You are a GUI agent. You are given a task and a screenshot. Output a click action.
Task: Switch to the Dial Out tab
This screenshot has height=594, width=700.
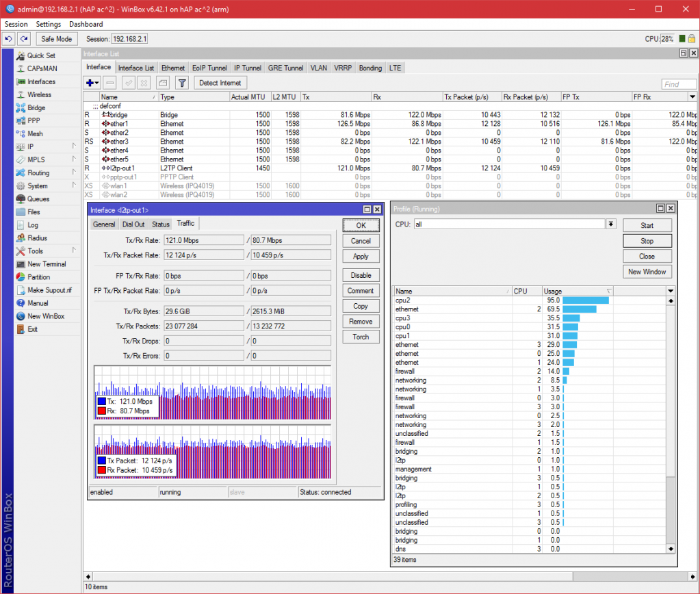tap(133, 224)
